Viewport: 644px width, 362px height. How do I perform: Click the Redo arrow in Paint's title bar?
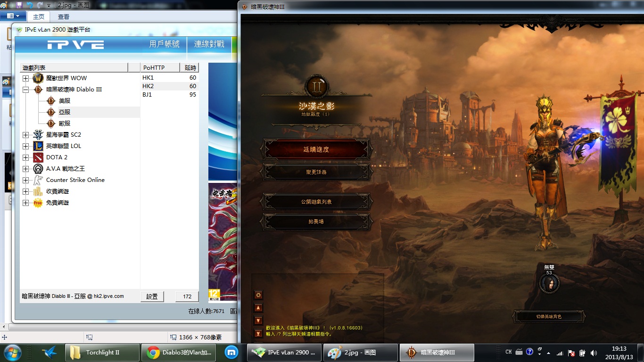(41, 5)
